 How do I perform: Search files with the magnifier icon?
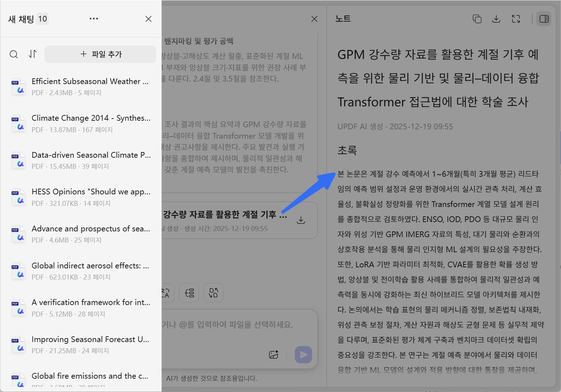14,54
